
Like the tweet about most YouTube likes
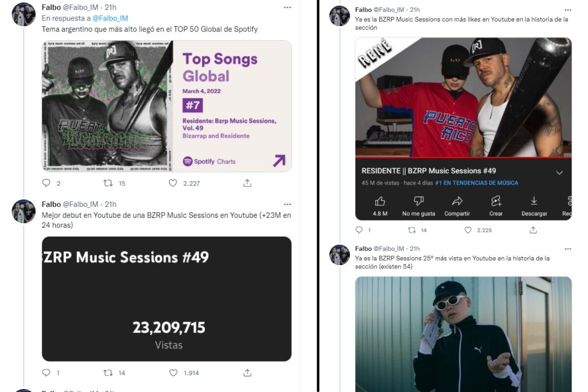point(468,230)
